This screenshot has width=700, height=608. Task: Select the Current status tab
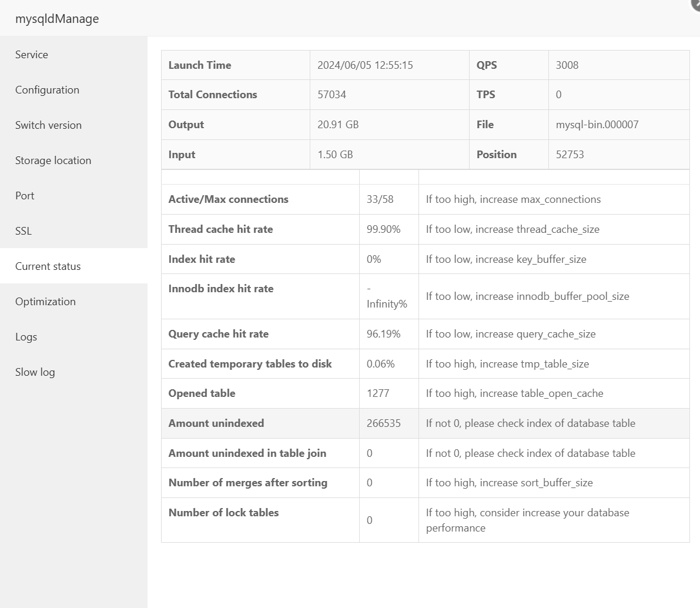(x=48, y=266)
